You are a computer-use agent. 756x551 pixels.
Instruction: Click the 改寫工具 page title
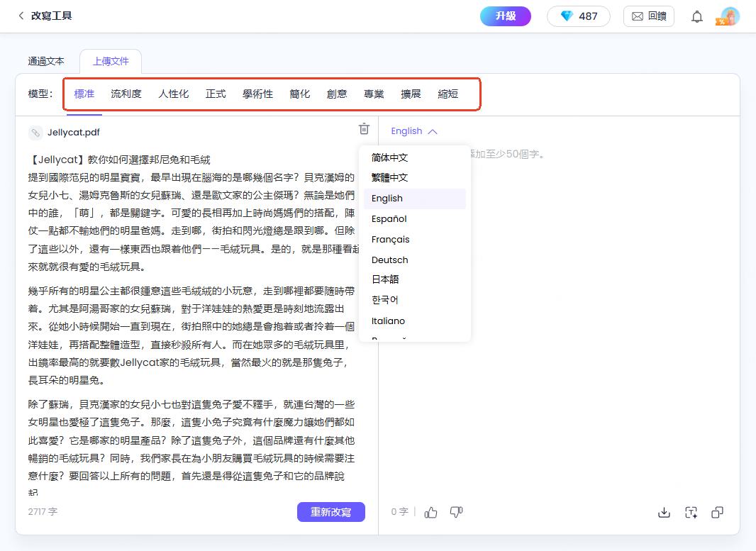click(52, 16)
